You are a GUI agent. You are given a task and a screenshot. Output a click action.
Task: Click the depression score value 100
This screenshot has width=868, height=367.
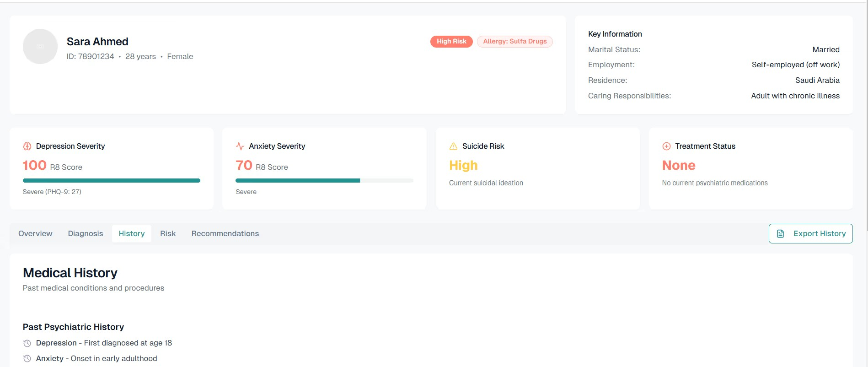tap(35, 165)
